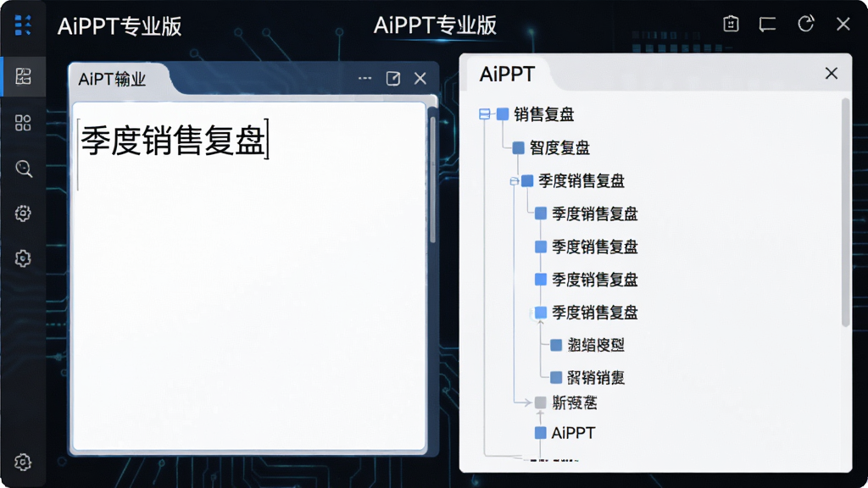Open the search magnifier sidebar icon
868x488 pixels.
pyautogui.click(x=23, y=169)
